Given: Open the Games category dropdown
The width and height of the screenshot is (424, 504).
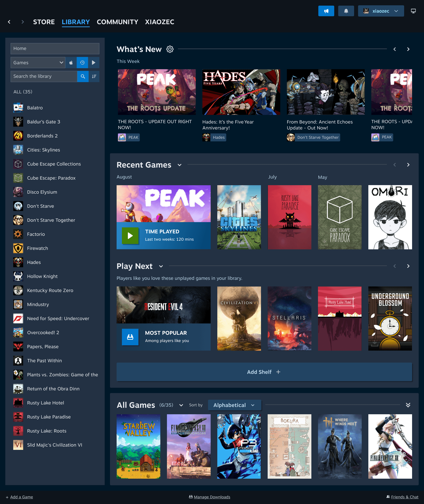Looking at the screenshot, I should 38,63.
